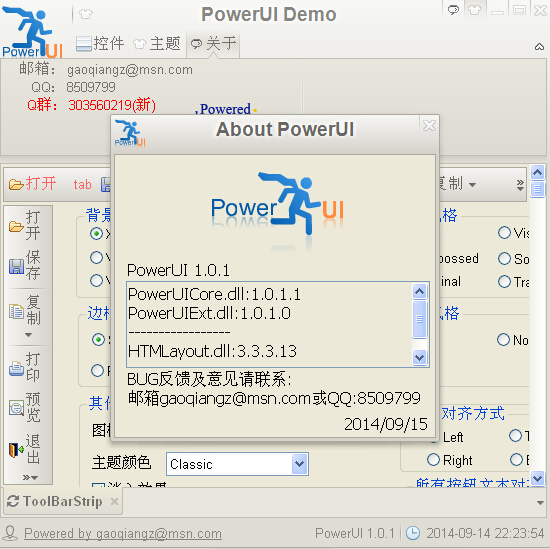Click the Copy documents icon in sidebar
The image size is (550, 549).
(16, 311)
